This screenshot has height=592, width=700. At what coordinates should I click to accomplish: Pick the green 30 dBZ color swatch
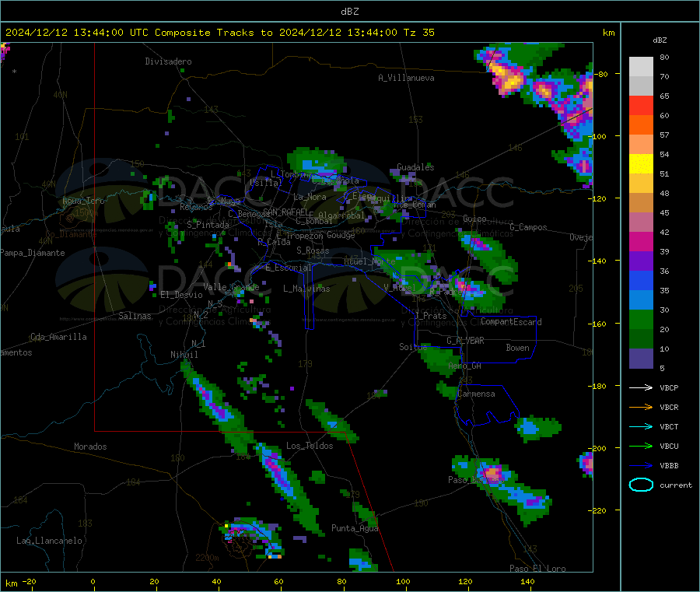[641, 319]
